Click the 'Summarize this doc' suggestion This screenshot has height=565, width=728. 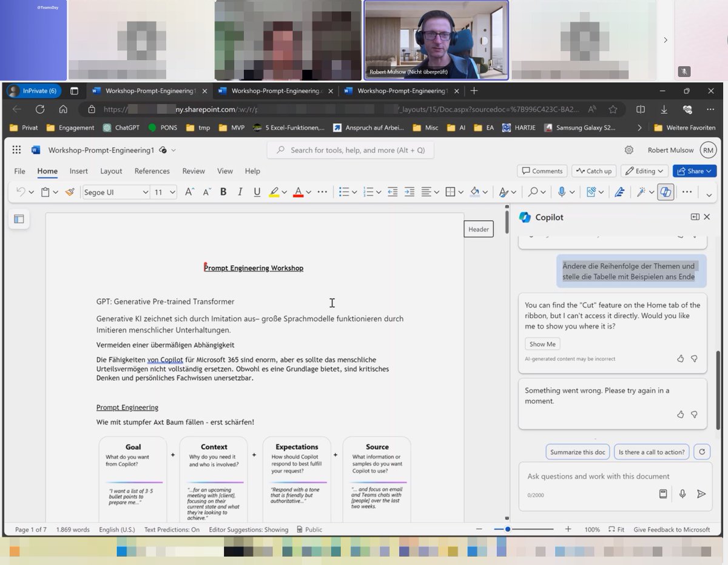(x=578, y=452)
